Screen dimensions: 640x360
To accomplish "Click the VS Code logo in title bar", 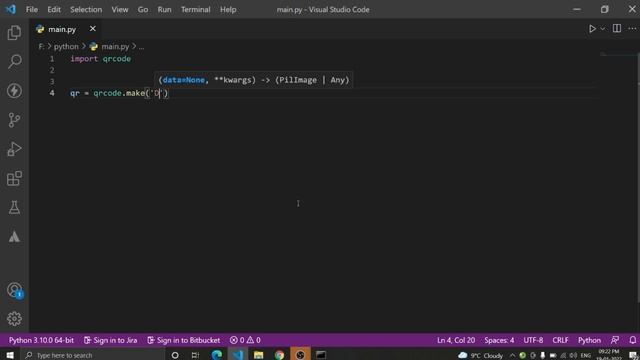I will click(x=11, y=9).
